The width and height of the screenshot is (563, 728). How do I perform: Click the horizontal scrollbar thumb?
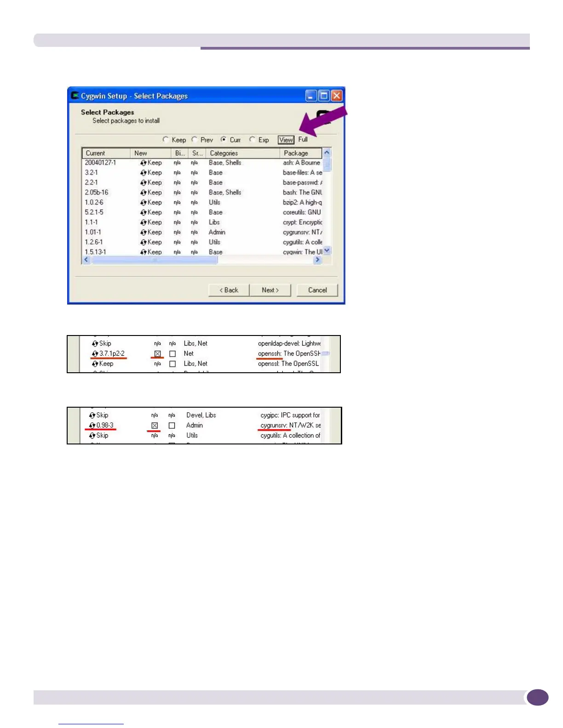tap(155, 260)
